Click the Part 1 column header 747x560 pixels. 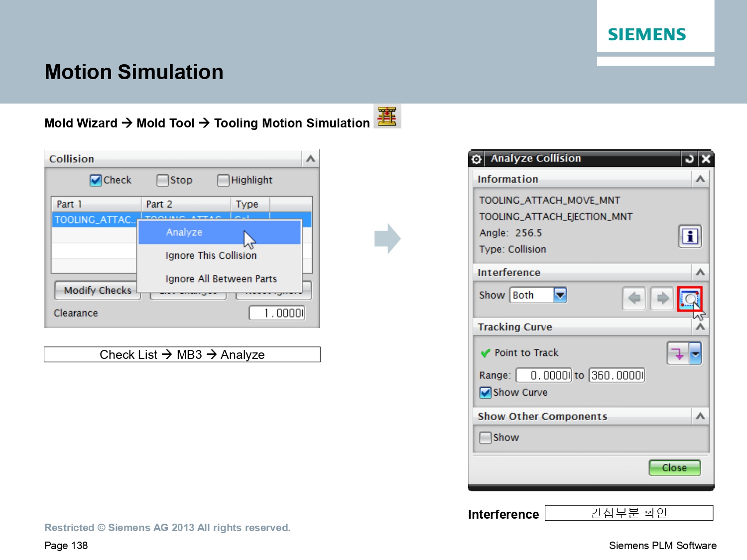[x=97, y=204]
